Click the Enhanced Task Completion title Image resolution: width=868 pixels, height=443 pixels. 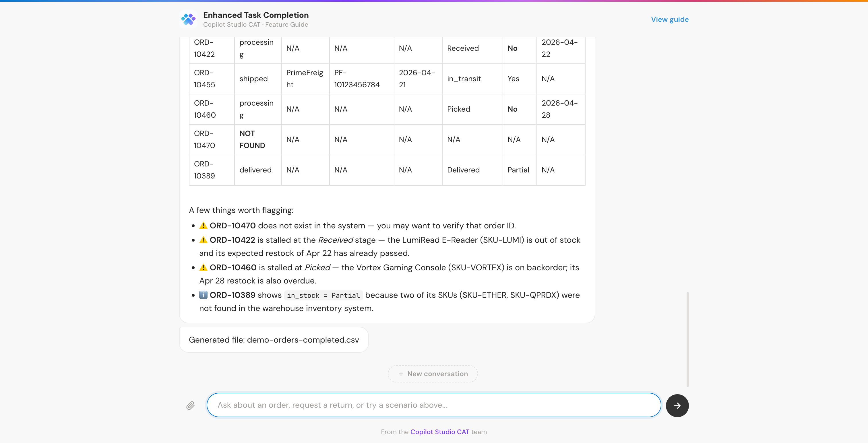pyautogui.click(x=256, y=15)
